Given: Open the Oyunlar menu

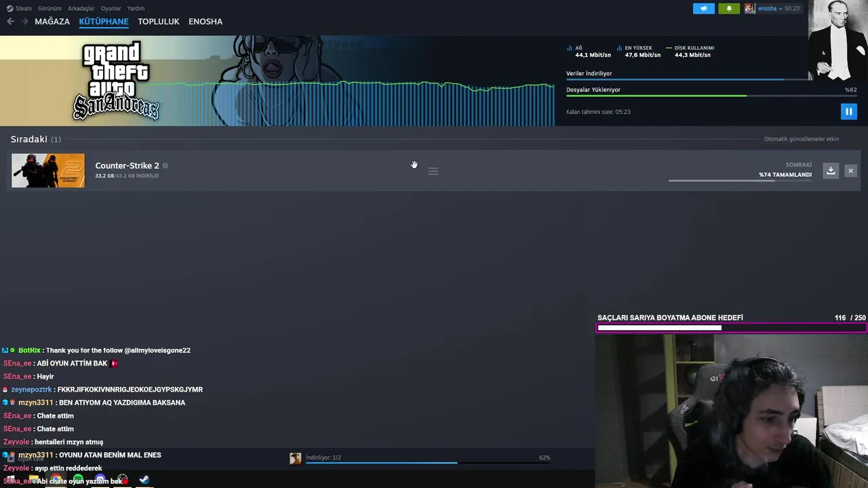Looking at the screenshot, I should [x=111, y=8].
